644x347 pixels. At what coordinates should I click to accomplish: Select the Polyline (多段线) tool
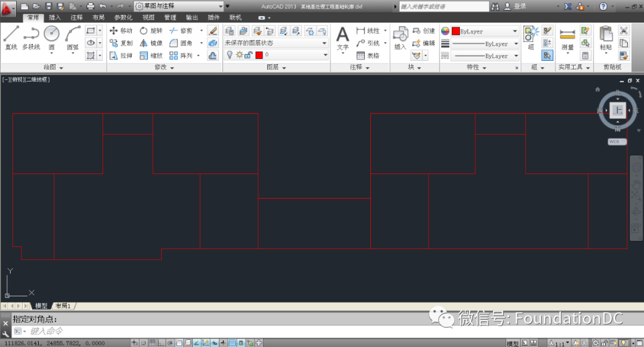(31, 38)
